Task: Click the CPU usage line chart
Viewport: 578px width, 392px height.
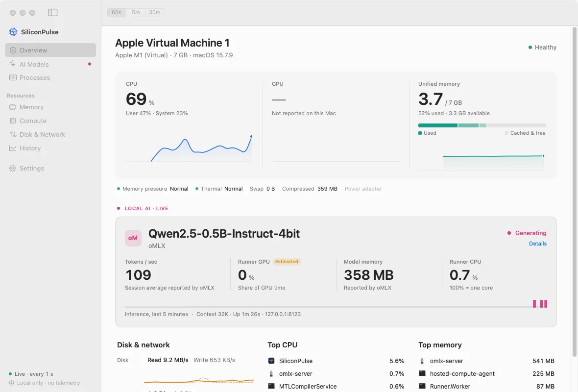Action: tap(189, 148)
